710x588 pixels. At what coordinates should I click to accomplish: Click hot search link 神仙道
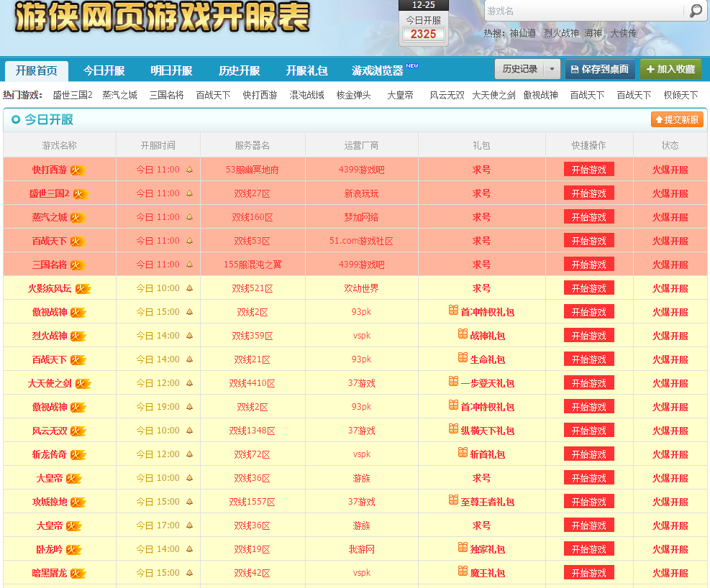click(522, 33)
